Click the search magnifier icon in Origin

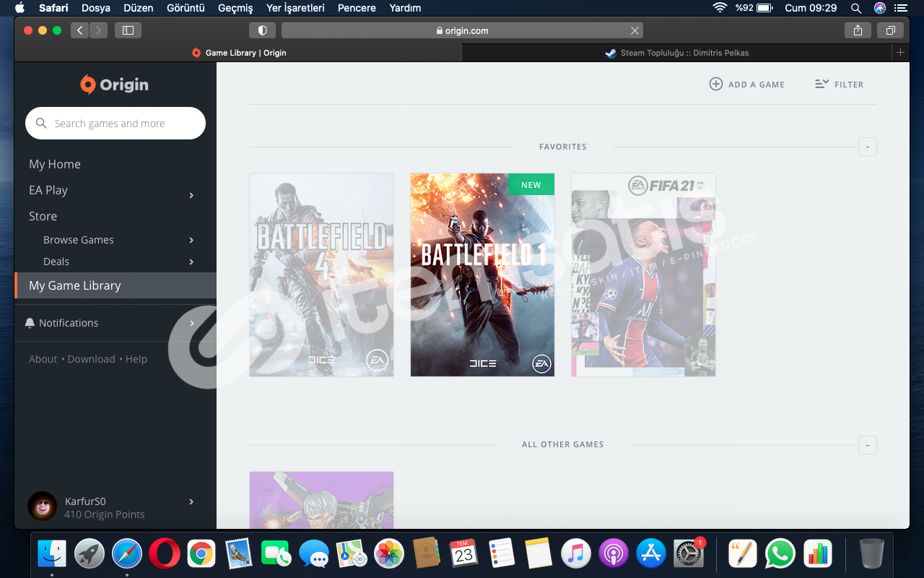click(x=41, y=124)
